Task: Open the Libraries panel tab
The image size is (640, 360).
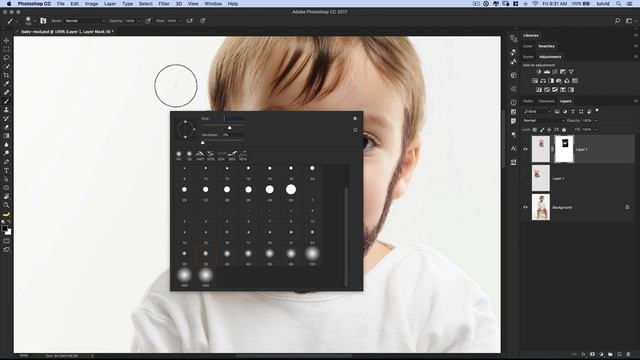Action: pyautogui.click(x=531, y=36)
